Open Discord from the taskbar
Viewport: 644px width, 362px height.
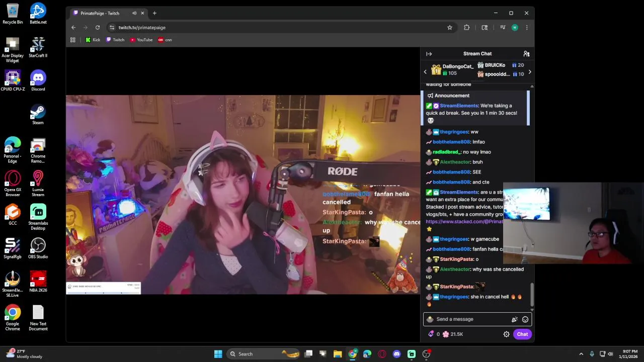(x=396, y=354)
